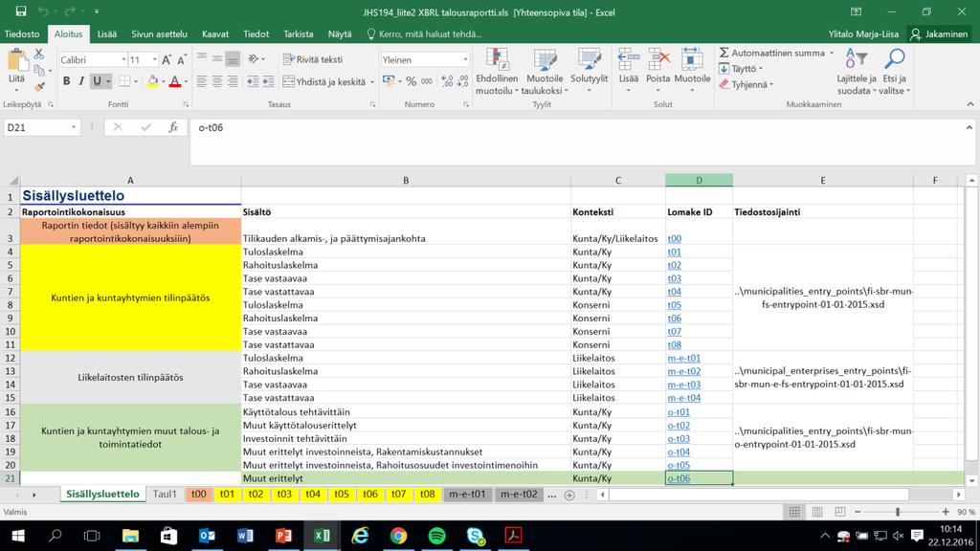Image resolution: width=980 pixels, height=551 pixels.
Task: Toggle Underline formatting
Action: pyautogui.click(x=97, y=81)
